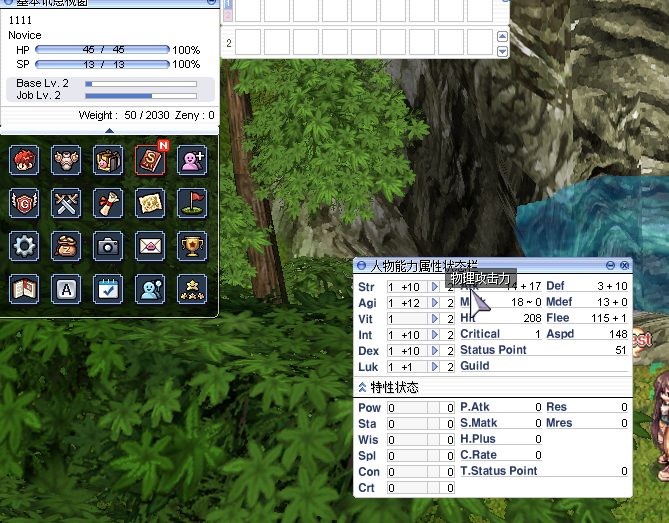Click the Guild label in status window

[475, 366]
